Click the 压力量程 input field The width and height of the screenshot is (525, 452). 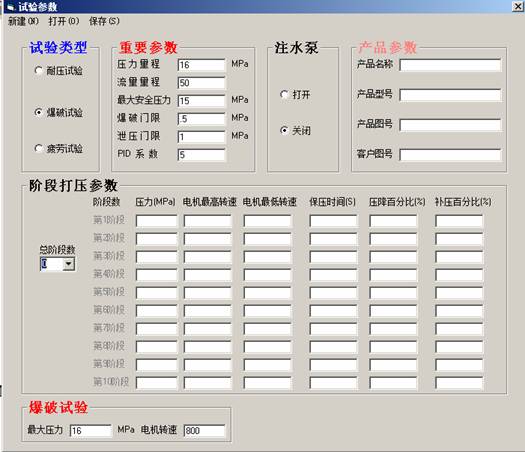(x=201, y=65)
